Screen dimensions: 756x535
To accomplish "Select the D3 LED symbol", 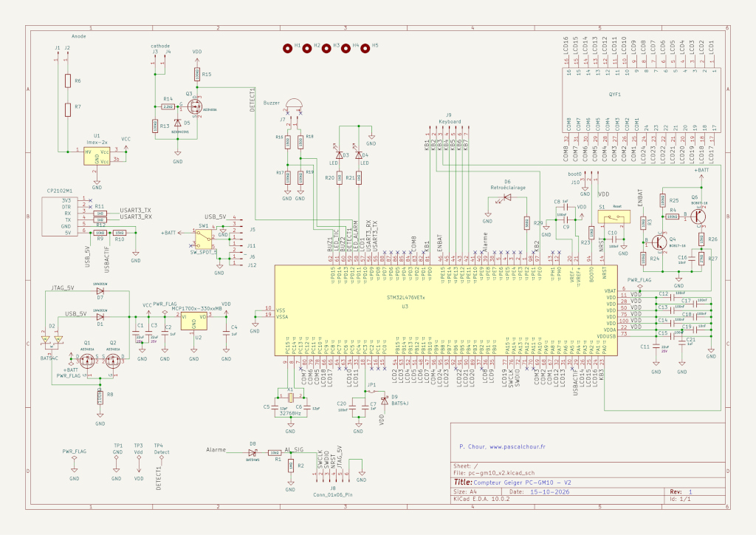I will 339,155.
